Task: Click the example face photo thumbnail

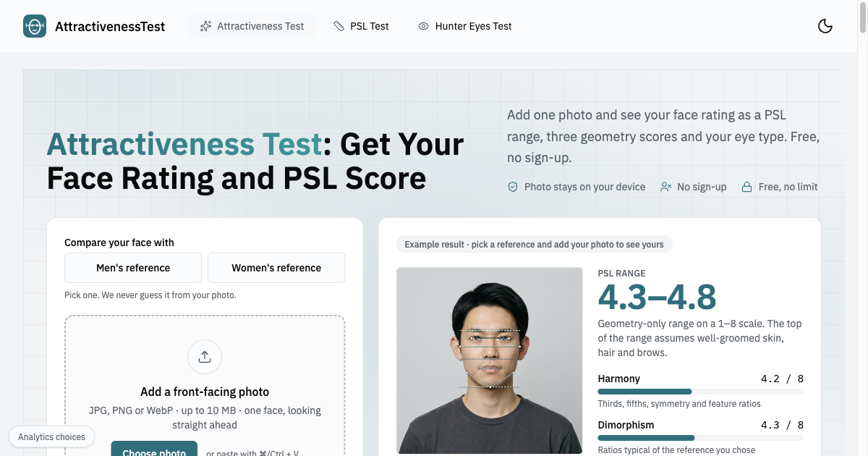Action: (489, 360)
